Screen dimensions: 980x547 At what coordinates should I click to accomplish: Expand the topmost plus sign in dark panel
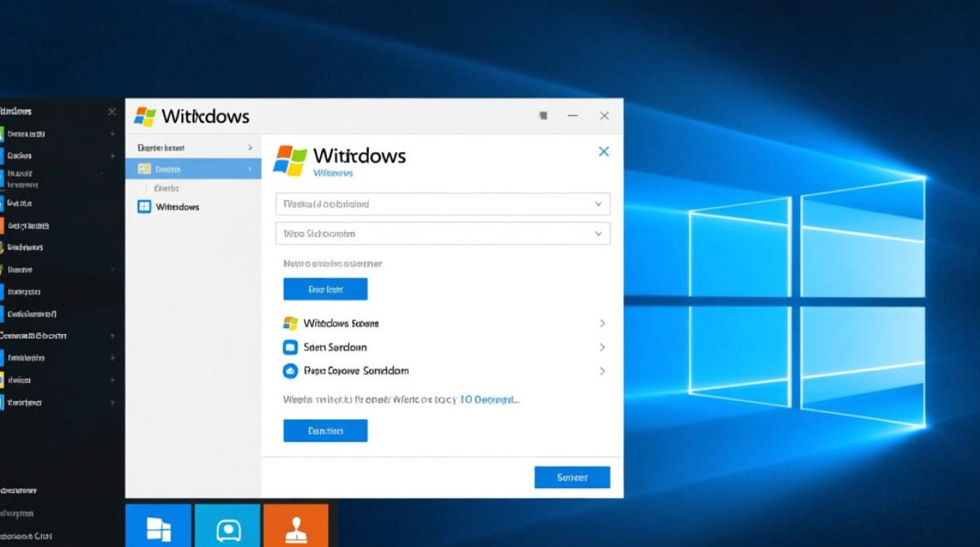pyautogui.click(x=112, y=134)
